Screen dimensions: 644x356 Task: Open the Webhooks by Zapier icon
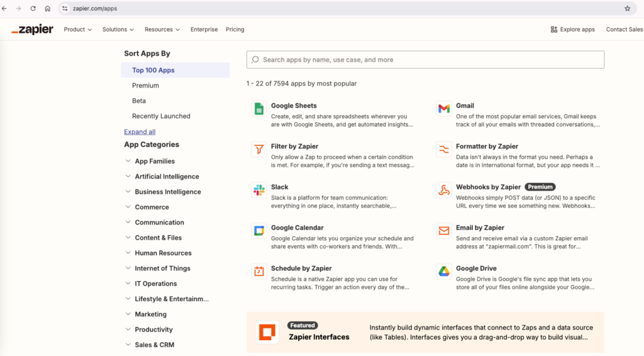click(444, 190)
